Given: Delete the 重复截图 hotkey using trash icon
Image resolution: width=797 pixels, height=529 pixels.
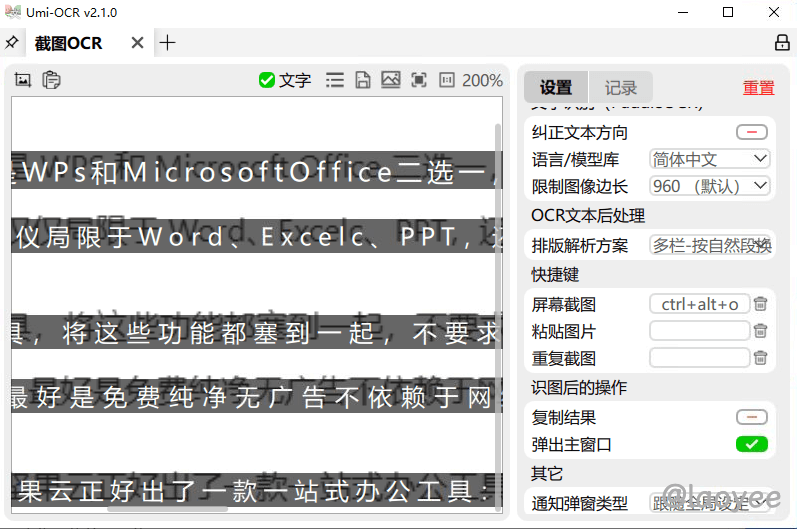Looking at the screenshot, I should tap(761, 358).
